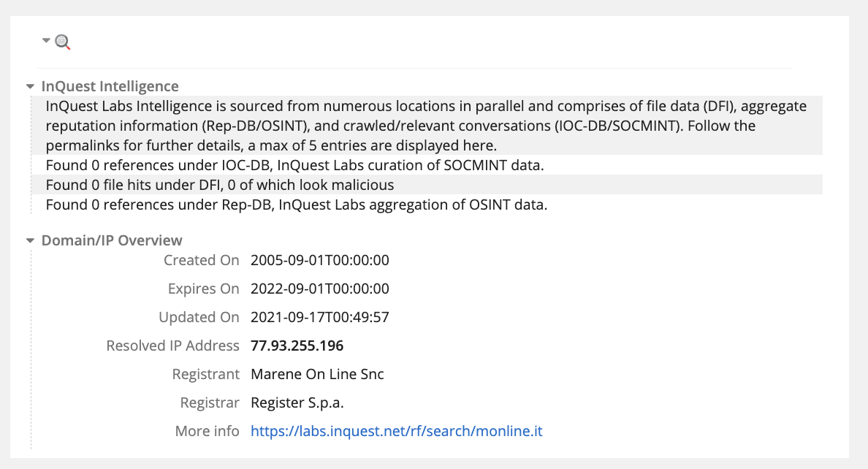The image size is (868, 469).
Task: Collapse the InQuest Intelligence section triangle
Action: point(30,86)
